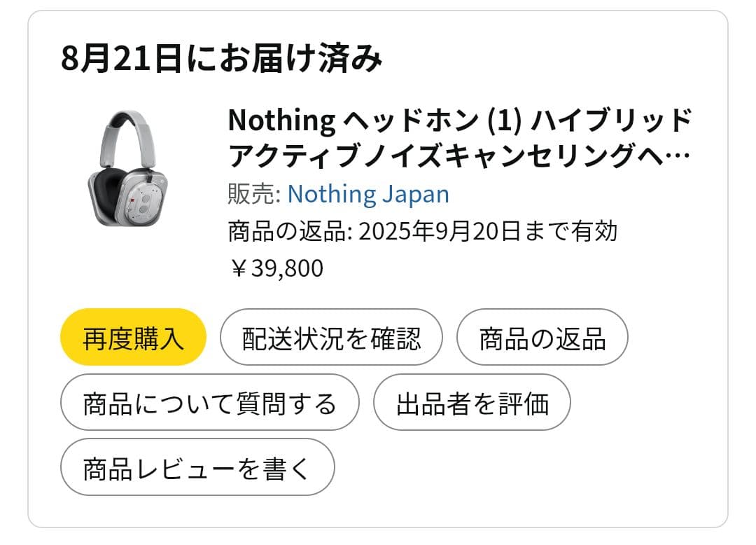Open 出品者を評価 to rate the seller
Viewport: 756px width, 545px height.
471,402
